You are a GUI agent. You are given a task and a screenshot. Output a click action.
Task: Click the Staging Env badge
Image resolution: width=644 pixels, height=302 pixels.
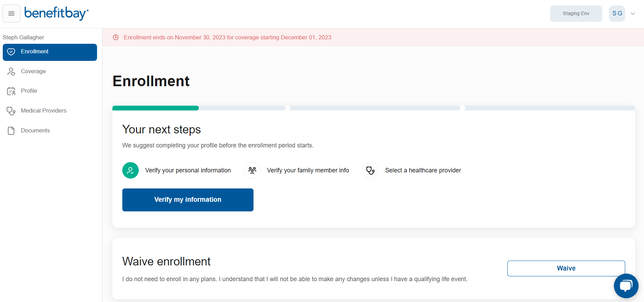pyautogui.click(x=576, y=14)
